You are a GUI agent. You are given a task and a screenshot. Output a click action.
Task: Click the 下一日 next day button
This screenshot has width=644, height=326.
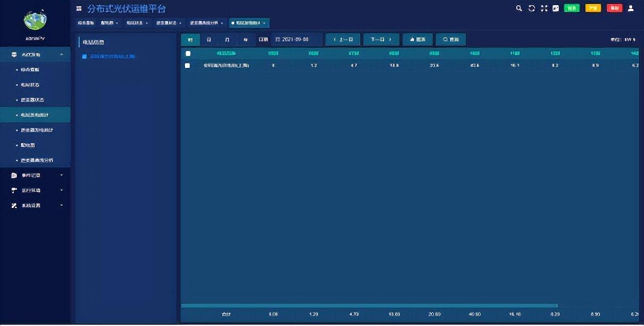pyautogui.click(x=381, y=40)
